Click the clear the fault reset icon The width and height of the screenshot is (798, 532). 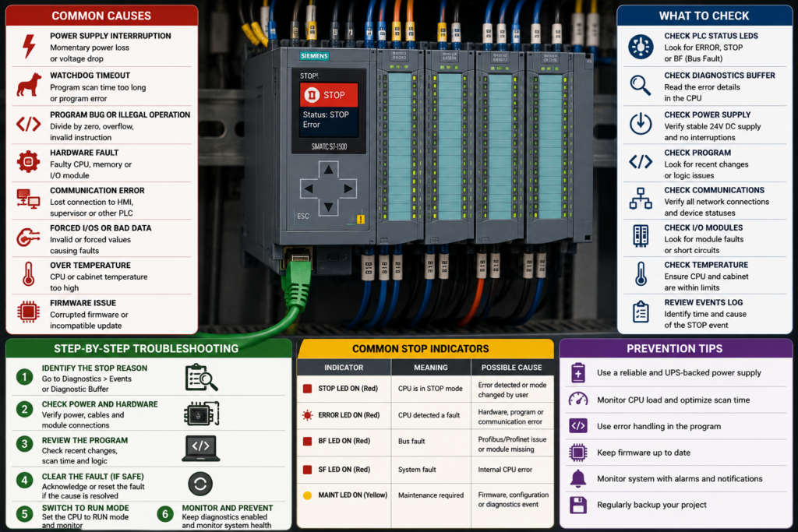[x=200, y=484]
